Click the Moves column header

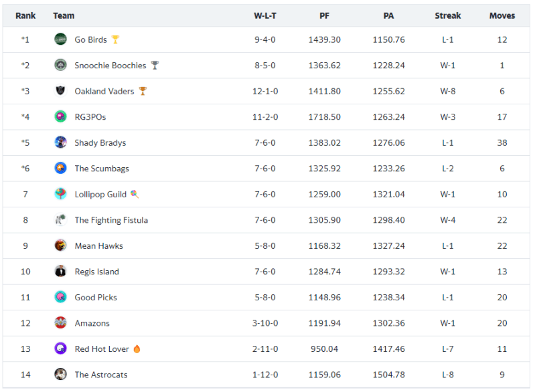(x=502, y=15)
